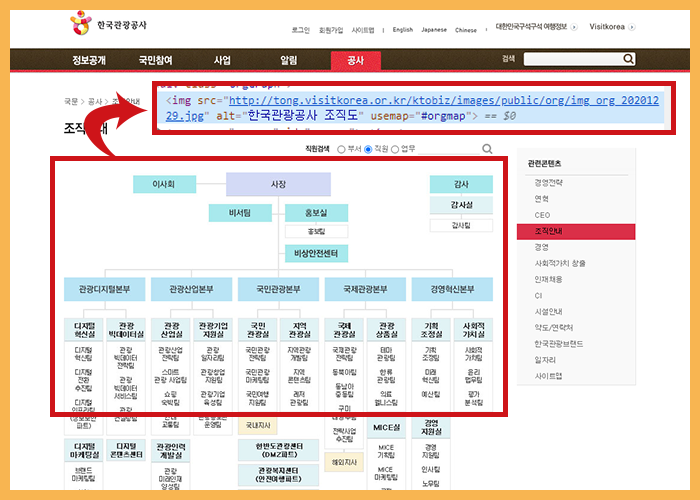The width and height of the screenshot is (700, 500).
Task: Open the 알림 main menu
Action: tap(288, 60)
